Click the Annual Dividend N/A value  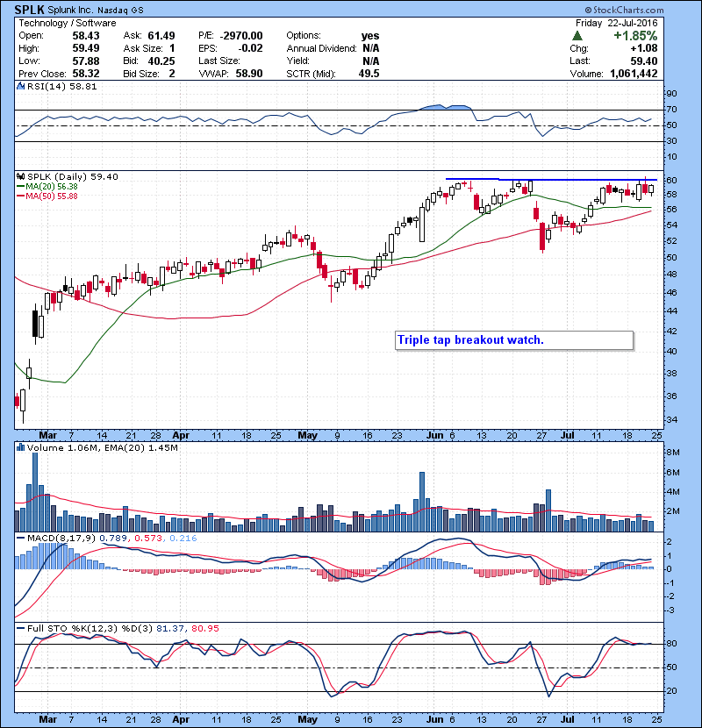(x=371, y=48)
